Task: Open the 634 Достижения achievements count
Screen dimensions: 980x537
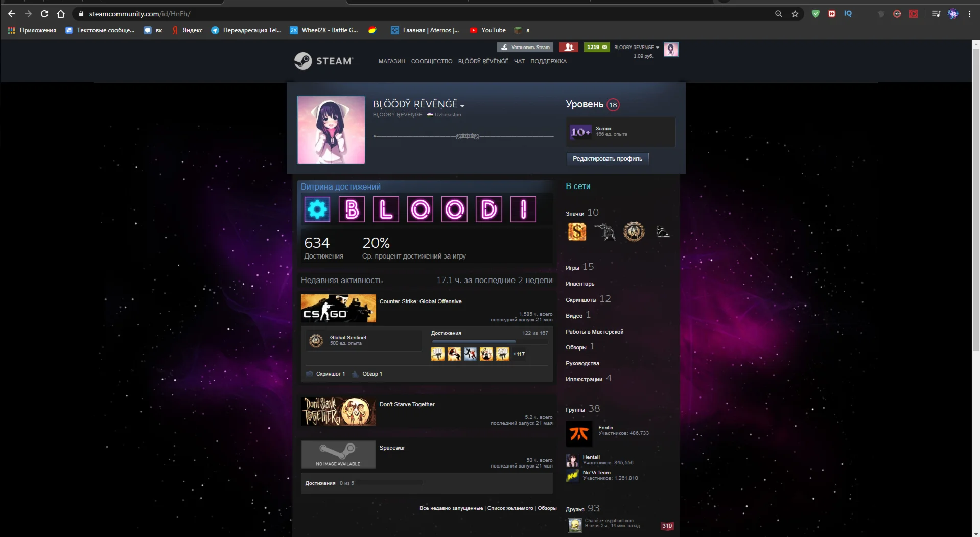Action: tap(323, 248)
